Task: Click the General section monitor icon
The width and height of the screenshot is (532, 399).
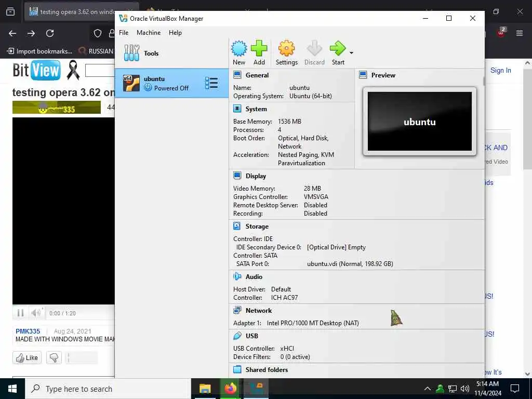Action: click(237, 75)
